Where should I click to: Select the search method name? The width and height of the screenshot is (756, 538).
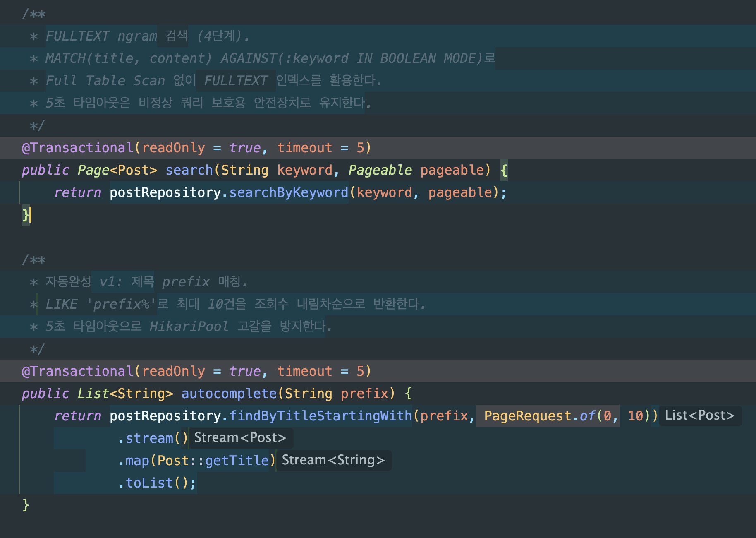click(x=189, y=170)
